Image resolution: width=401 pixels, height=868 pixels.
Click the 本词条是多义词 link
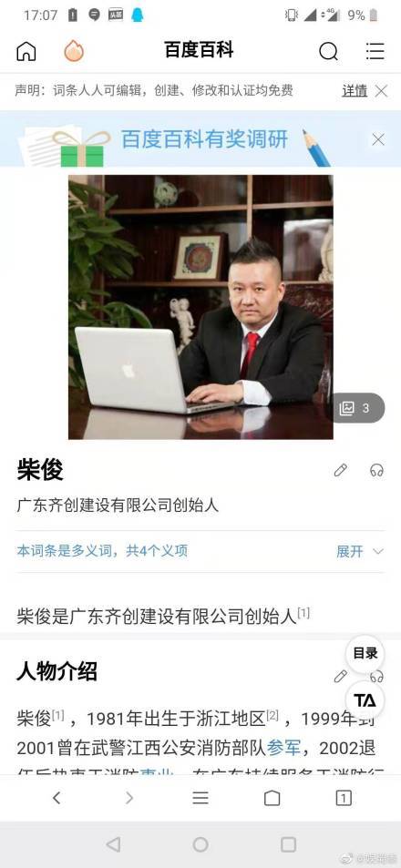102,551
